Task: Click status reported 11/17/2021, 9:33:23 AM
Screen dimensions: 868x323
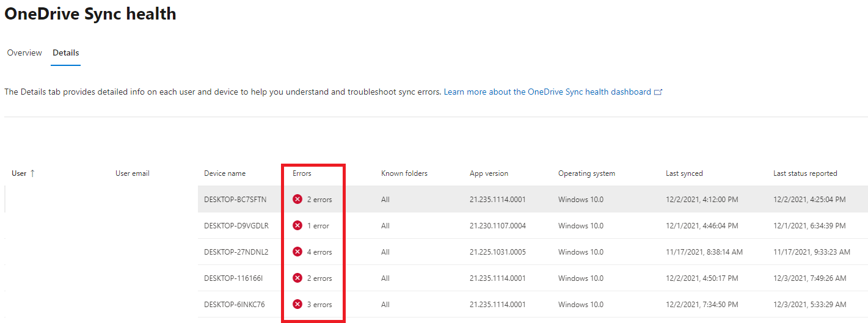Action: coord(812,252)
